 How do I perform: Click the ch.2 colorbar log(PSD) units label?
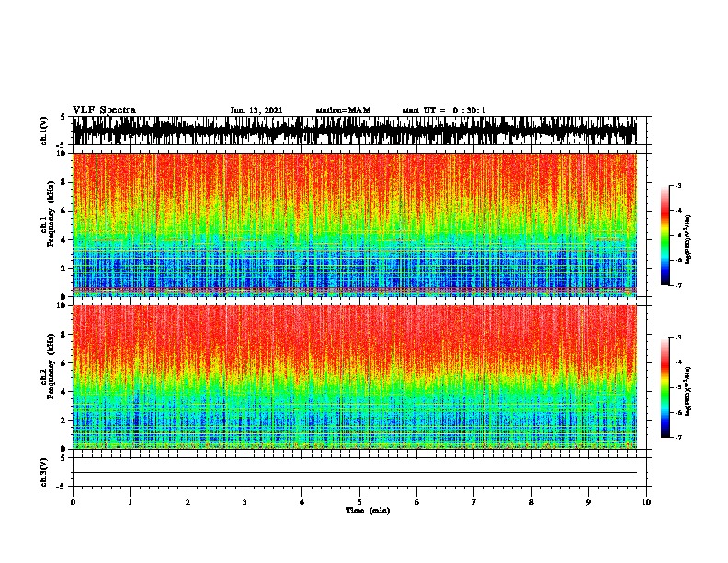[688, 392]
